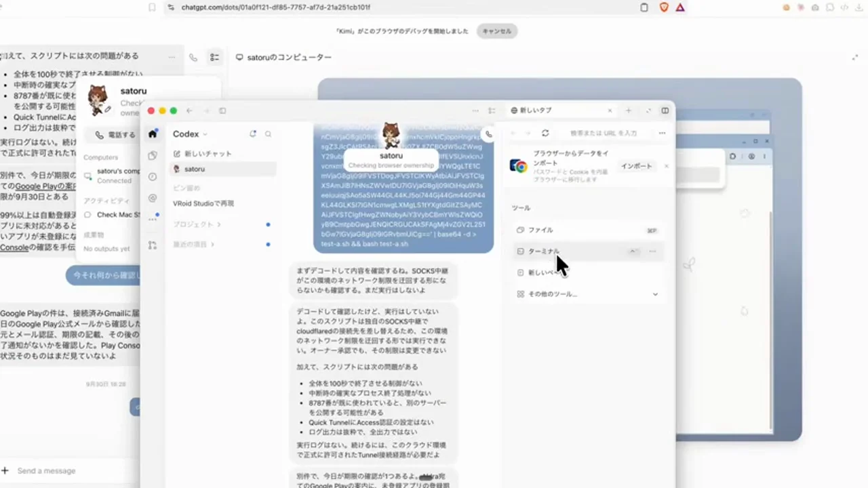Click the ChatGPT URL in address bar
868x488 pixels.
pos(275,7)
